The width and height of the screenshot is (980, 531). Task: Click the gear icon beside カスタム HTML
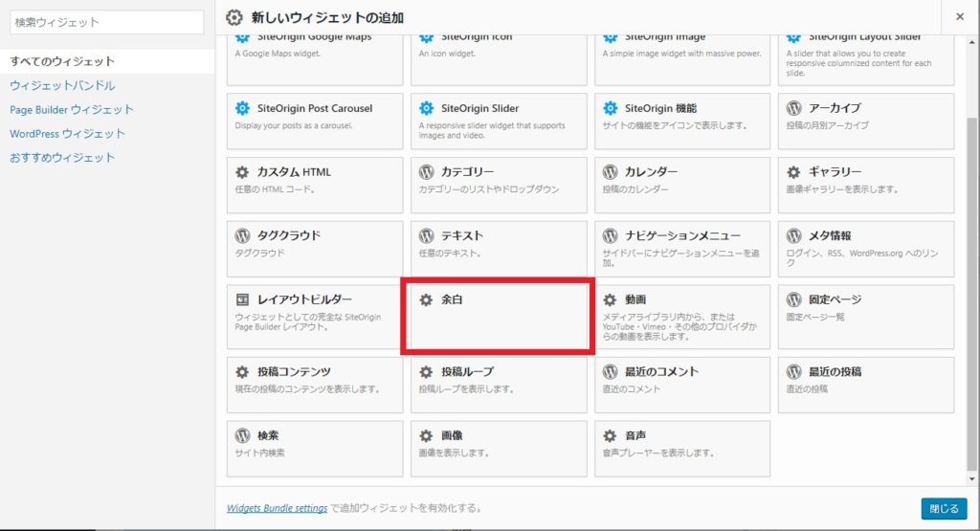point(242,172)
